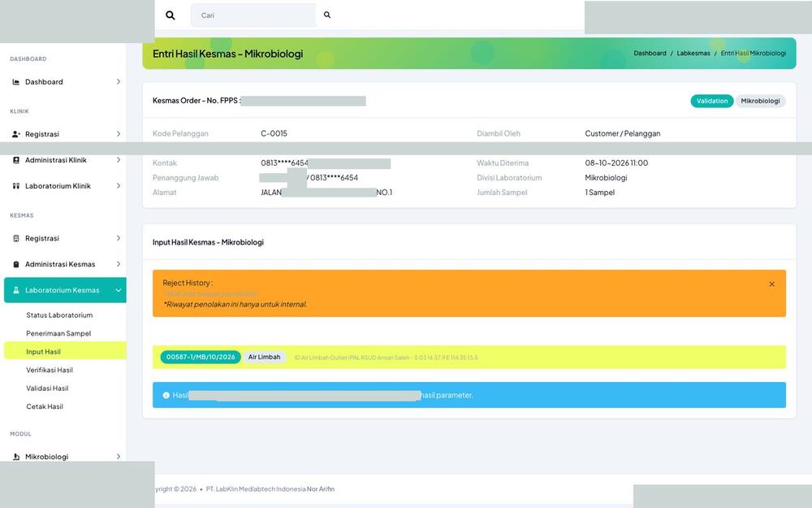This screenshot has width=812, height=508.
Task: Open Penerimaan Sampel submenu item
Action: (58, 333)
